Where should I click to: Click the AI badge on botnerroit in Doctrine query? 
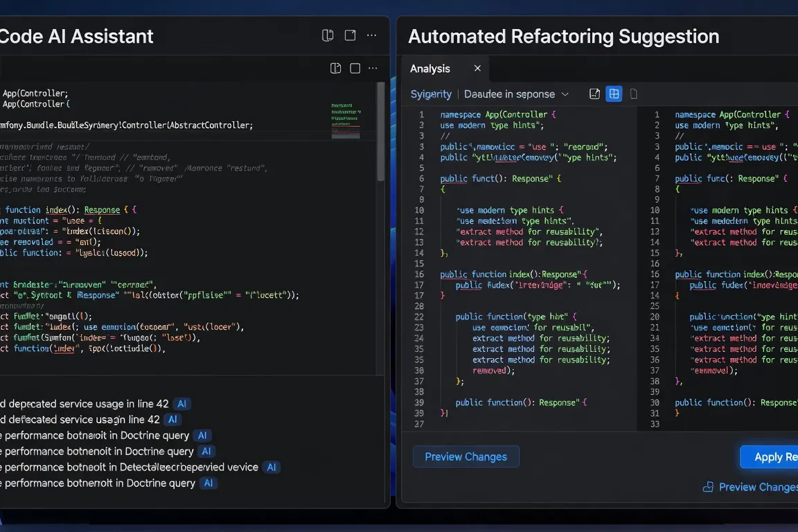point(208,483)
